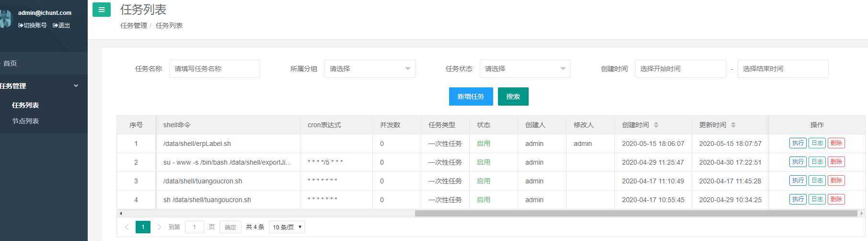Click the 搜索 button
868x241 pixels.
tap(513, 96)
